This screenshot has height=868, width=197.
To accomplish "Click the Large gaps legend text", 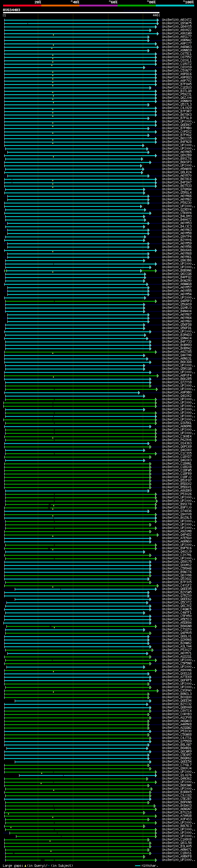I will 38,866.
